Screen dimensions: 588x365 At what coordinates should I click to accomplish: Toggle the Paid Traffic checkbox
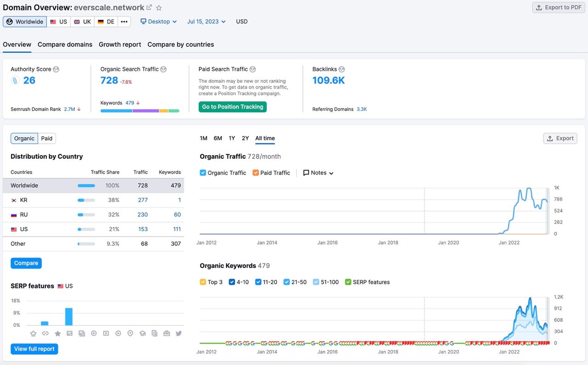click(256, 173)
